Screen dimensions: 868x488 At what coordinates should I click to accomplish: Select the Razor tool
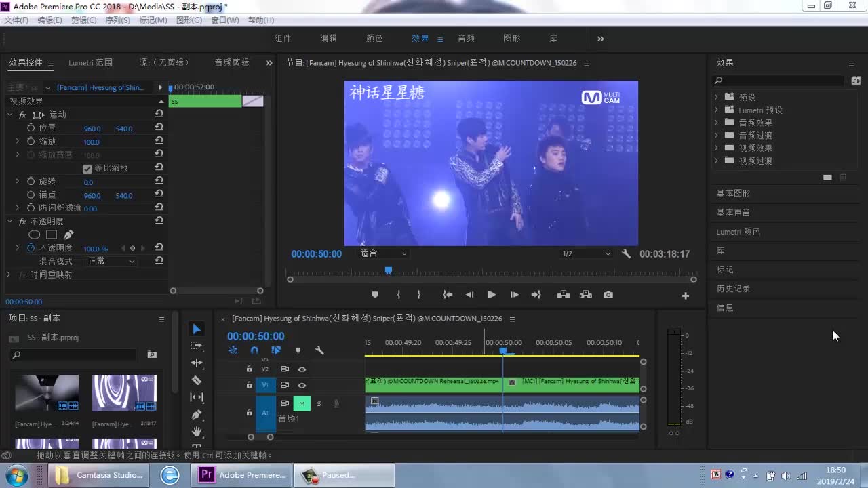[197, 380]
